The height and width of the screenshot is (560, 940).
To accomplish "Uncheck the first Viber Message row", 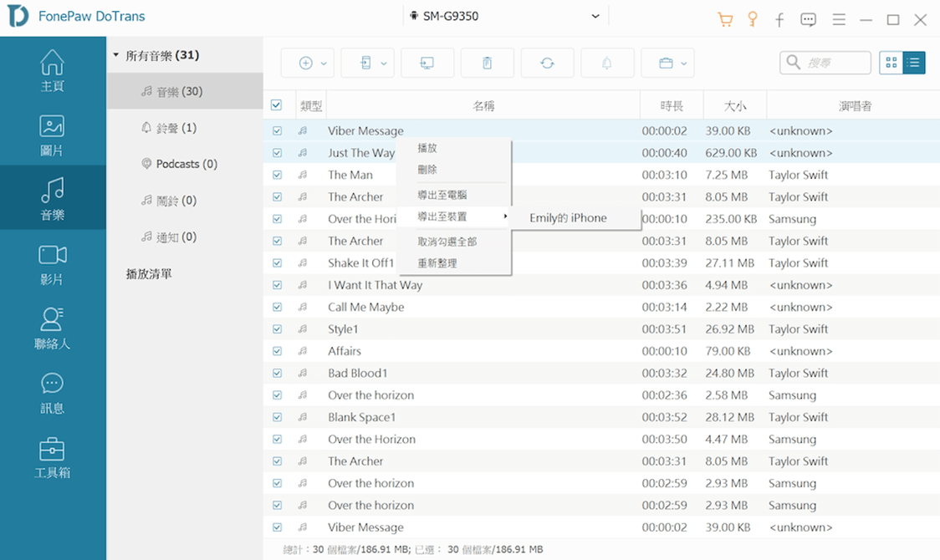I will (x=277, y=130).
